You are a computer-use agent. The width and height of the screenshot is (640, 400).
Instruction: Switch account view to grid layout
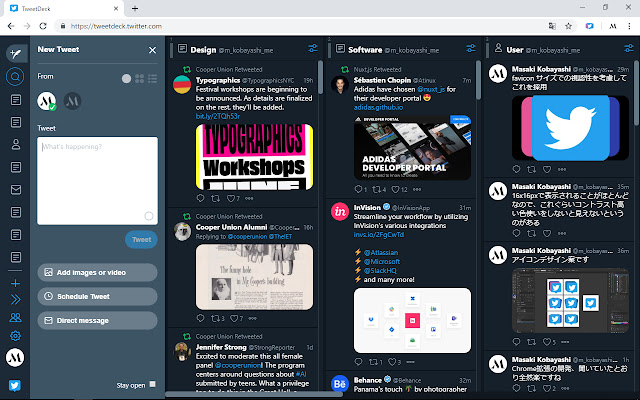[x=140, y=78]
